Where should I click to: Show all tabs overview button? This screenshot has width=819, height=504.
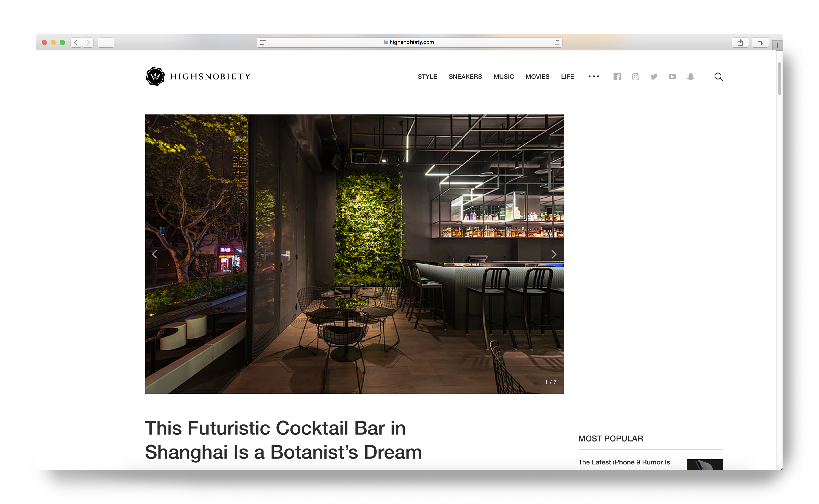tap(760, 42)
